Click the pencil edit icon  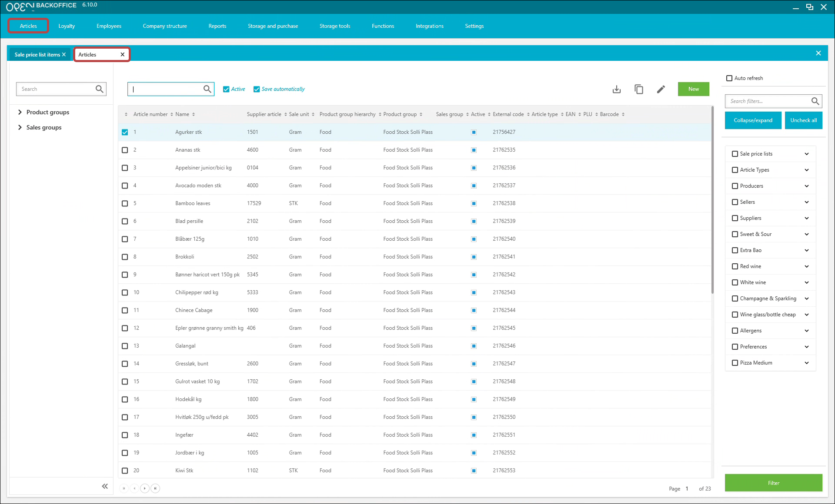click(661, 89)
